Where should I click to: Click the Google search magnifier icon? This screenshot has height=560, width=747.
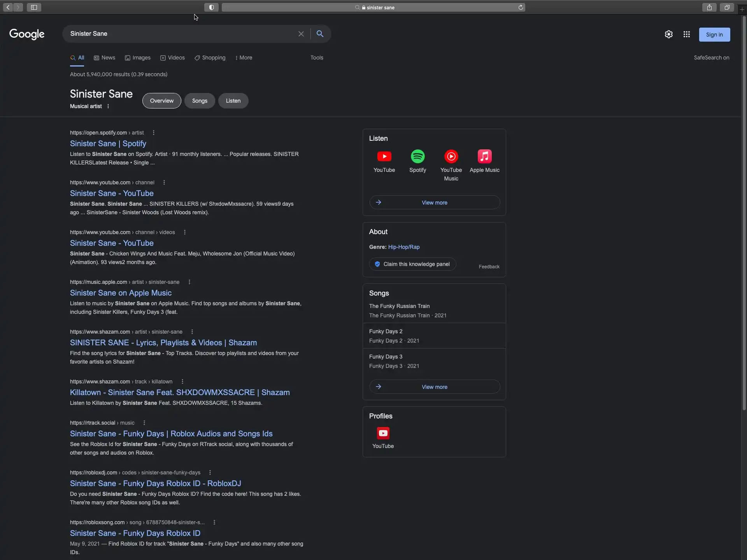tap(320, 34)
